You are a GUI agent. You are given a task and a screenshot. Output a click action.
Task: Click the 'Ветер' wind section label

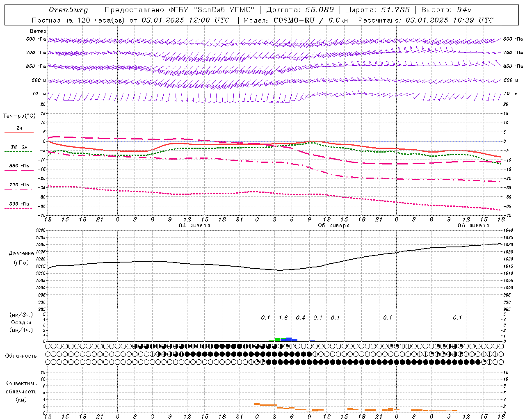[38, 31]
